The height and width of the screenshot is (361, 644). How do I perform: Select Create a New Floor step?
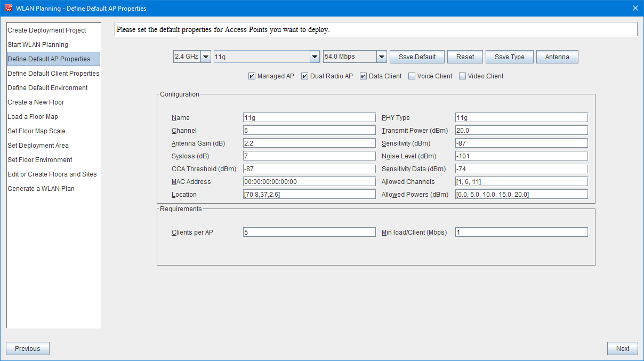coord(53,102)
